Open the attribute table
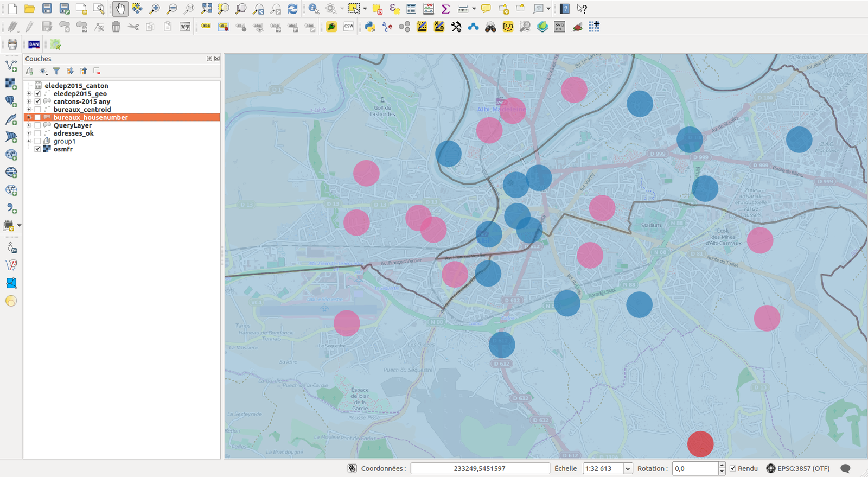The image size is (868, 477). (x=411, y=9)
